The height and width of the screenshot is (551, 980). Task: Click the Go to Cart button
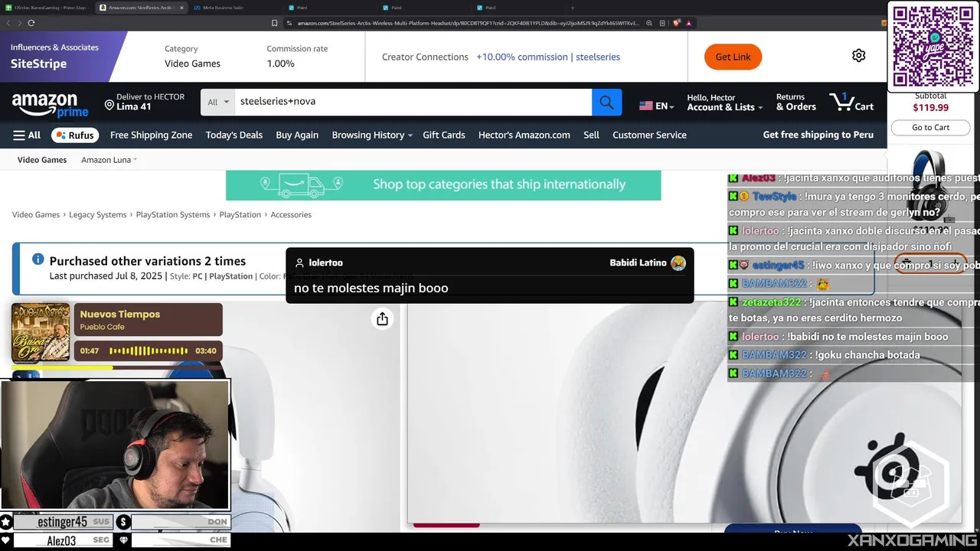click(x=930, y=128)
